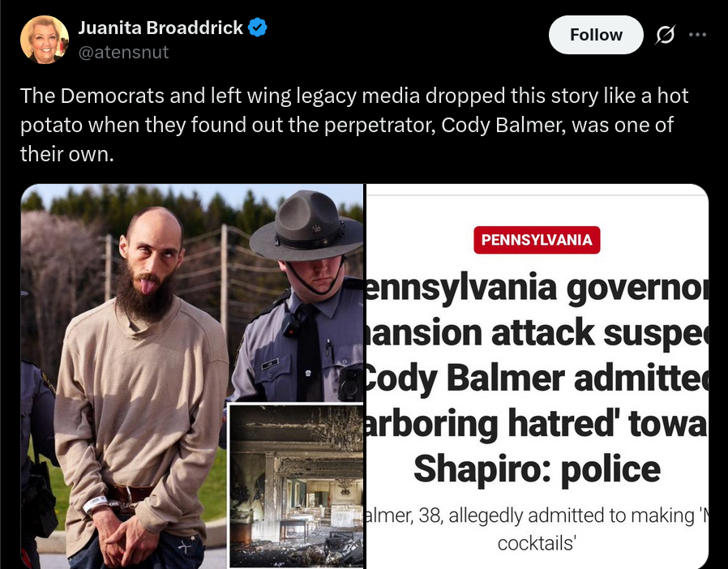Click the trooper's body camera in photo
This screenshot has width=728, height=569.
tap(349, 383)
